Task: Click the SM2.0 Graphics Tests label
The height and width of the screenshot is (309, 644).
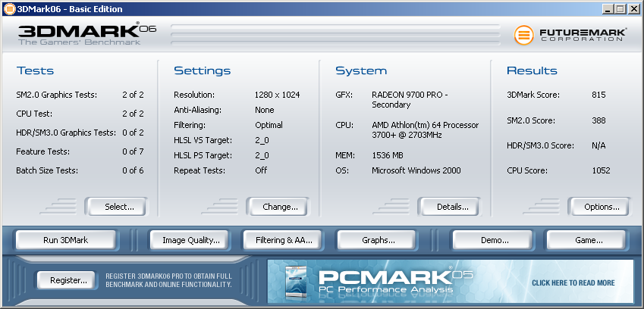Action: 57,95
